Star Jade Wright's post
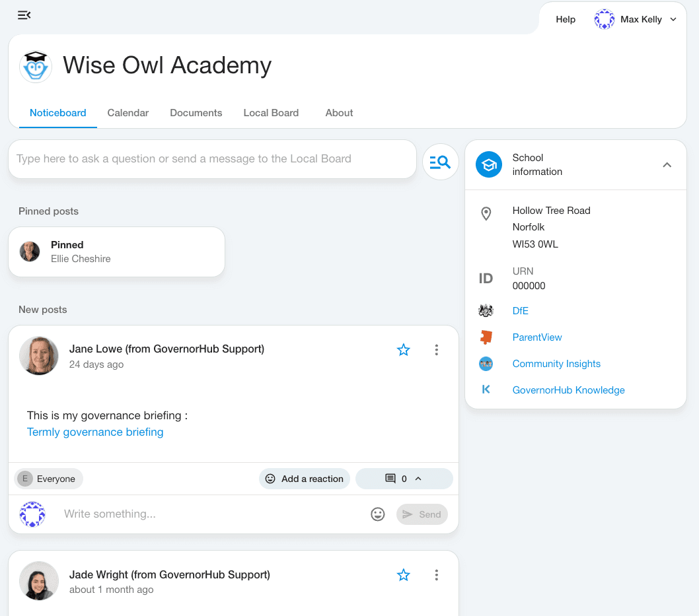Viewport: 699px width, 616px height. pyautogui.click(x=404, y=575)
